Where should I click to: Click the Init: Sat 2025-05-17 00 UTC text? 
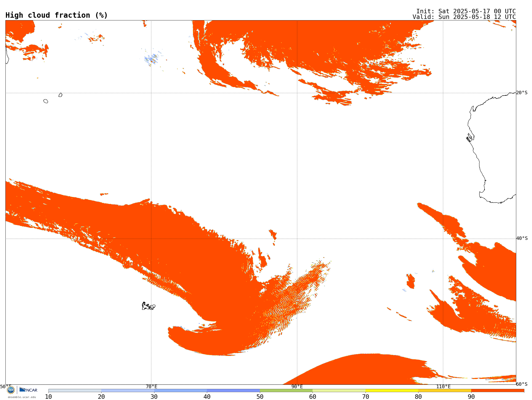pyautogui.click(x=466, y=11)
